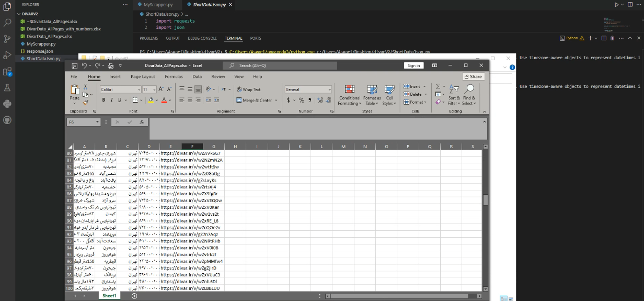Click the red font color swatch
The image size is (644, 301).
(164, 100)
